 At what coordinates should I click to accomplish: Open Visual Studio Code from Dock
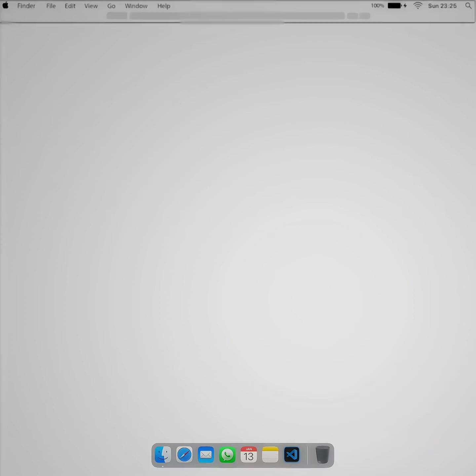coord(292,455)
